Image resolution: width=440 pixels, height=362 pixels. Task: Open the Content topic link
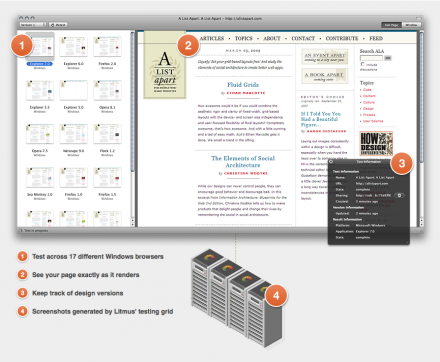click(x=369, y=96)
